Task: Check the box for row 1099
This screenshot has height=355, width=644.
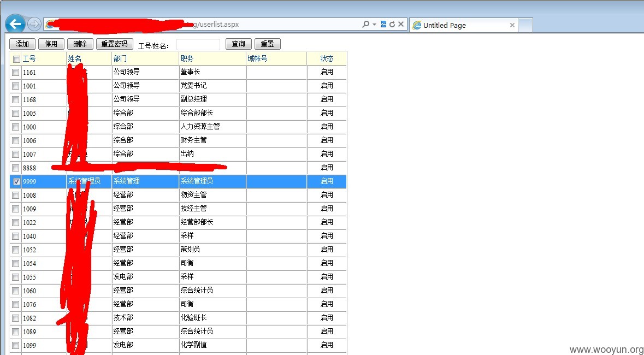Action: pyautogui.click(x=16, y=345)
